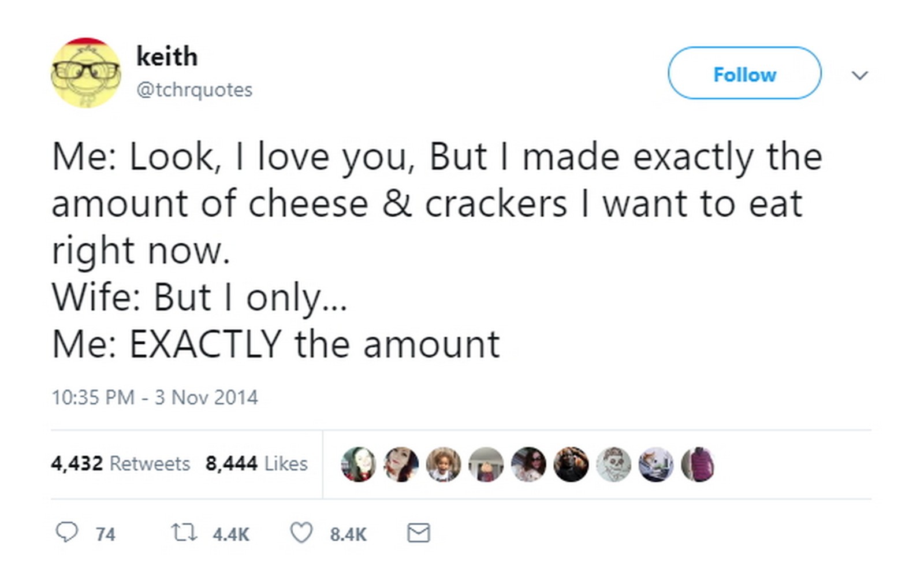This screenshot has height=580, width=924.
Task: Open the 10:35 PM - 3 Nov 2014 timestamp
Action: [154, 397]
